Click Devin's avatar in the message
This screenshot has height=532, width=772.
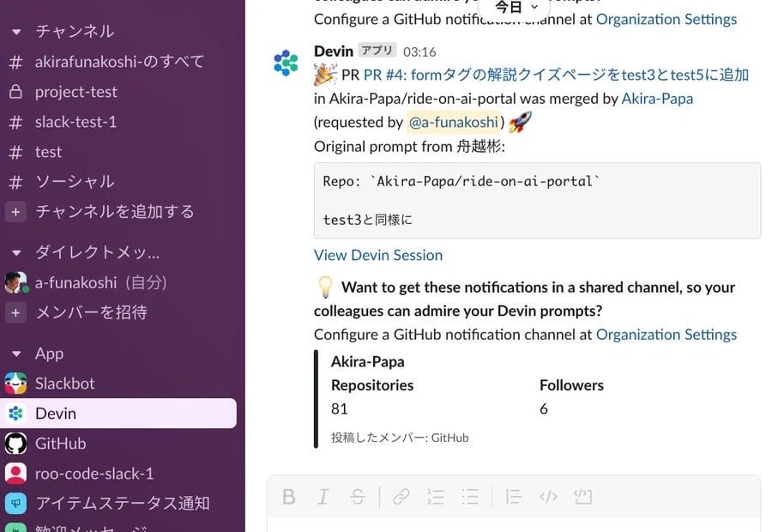tap(286, 63)
